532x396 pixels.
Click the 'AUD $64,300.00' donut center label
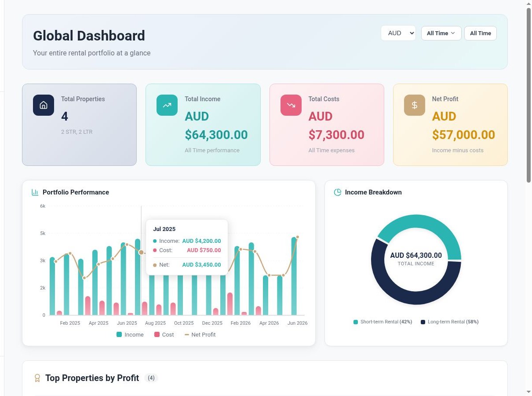click(416, 255)
